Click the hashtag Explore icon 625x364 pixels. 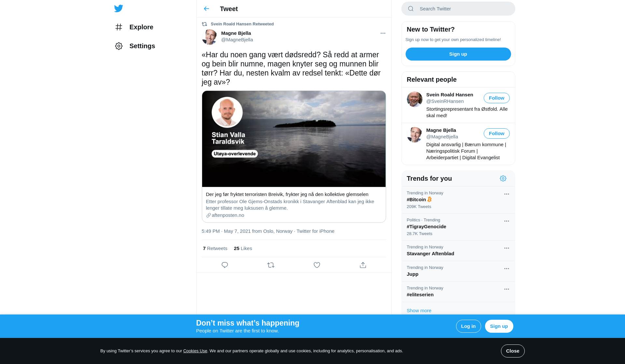[x=119, y=27]
